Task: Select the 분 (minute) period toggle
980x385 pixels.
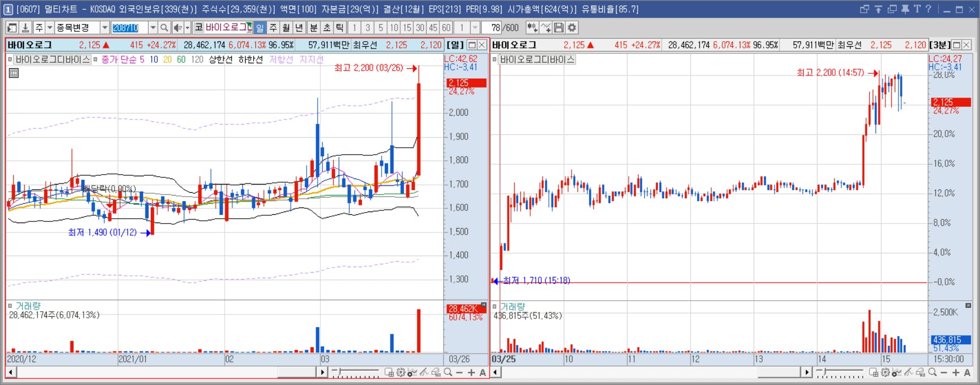Action: pyautogui.click(x=313, y=28)
